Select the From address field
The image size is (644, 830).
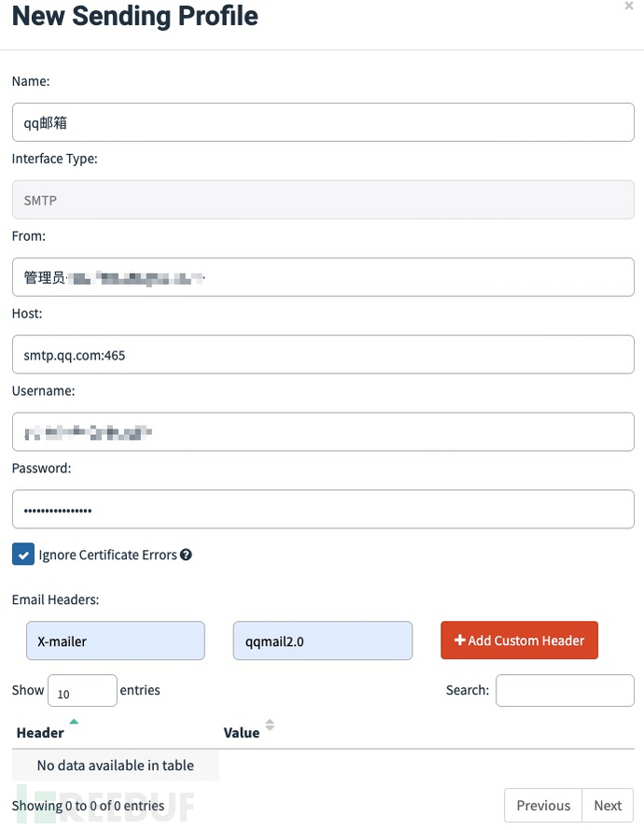(x=322, y=276)
